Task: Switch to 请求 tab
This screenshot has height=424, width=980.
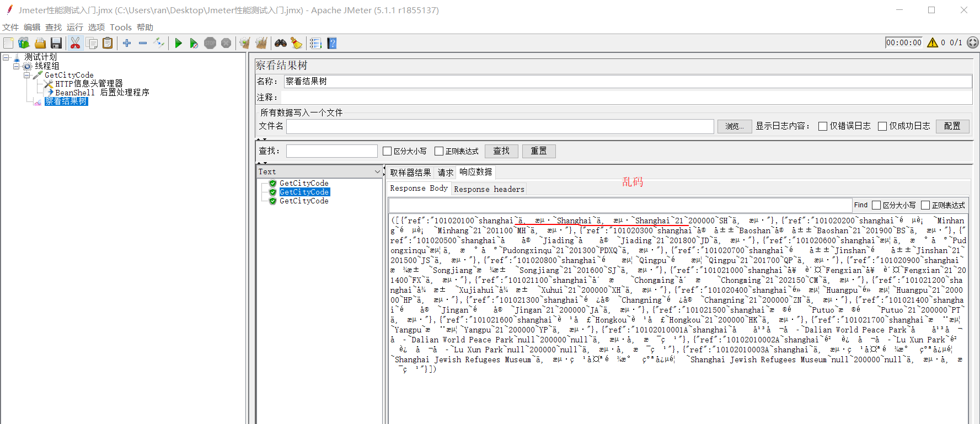Action: (x=446, y=173)
